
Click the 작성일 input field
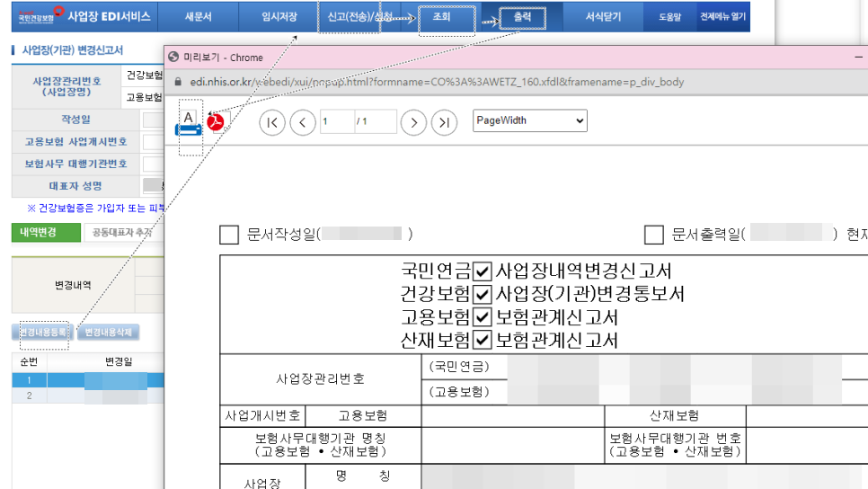coord(154,120)
